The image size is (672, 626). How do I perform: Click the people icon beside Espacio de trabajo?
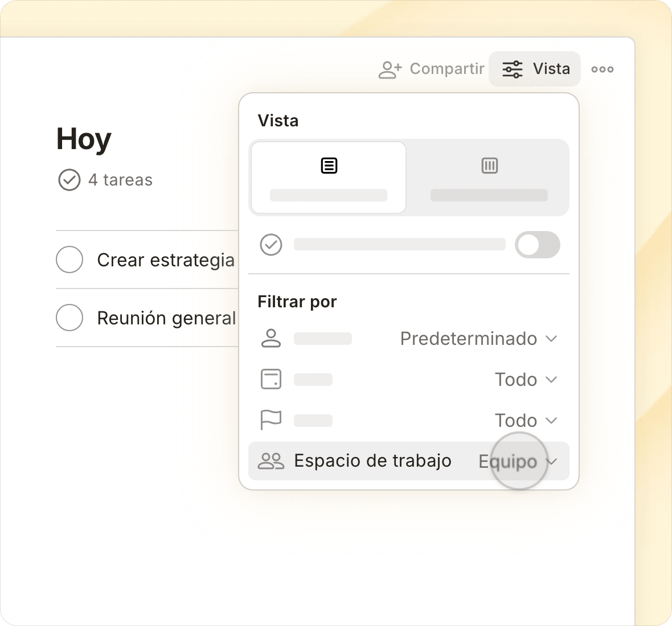271,461
